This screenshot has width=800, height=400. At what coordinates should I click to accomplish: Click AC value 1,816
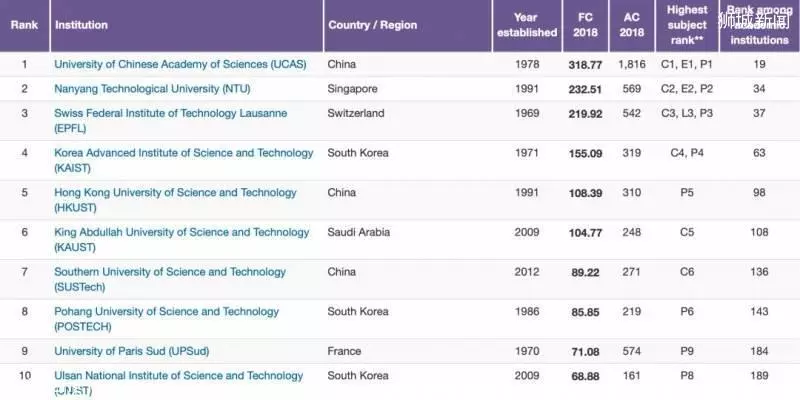click(632, 64)
